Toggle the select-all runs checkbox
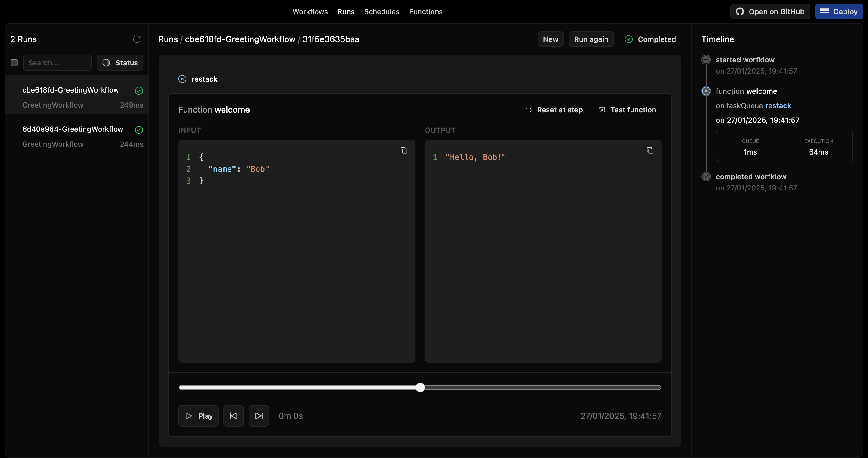 point(14,63)
